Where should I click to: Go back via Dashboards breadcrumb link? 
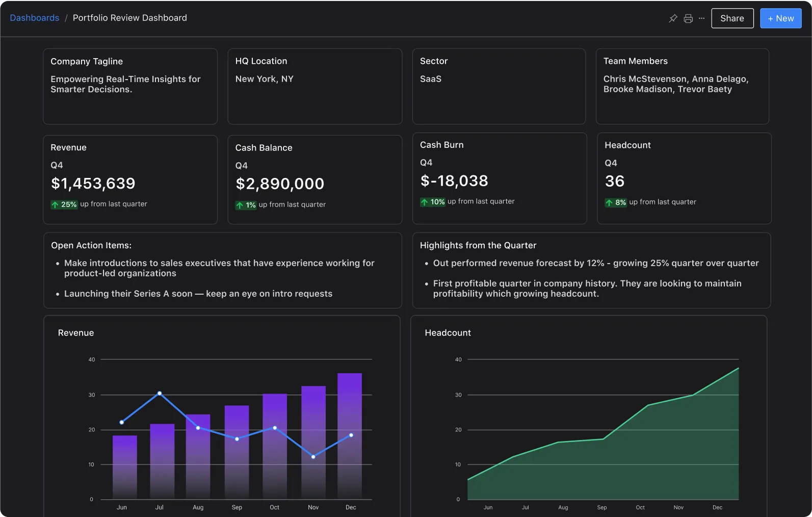35,18
